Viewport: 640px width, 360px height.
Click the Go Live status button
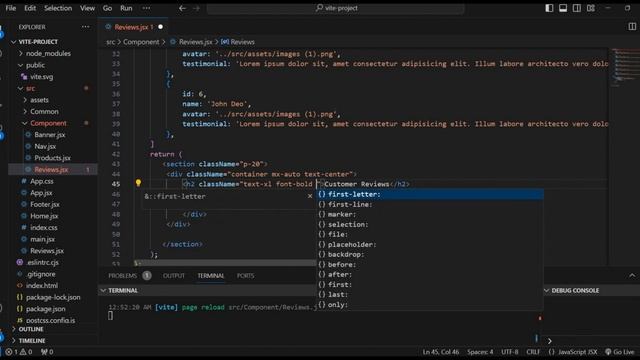click(620, 352)
